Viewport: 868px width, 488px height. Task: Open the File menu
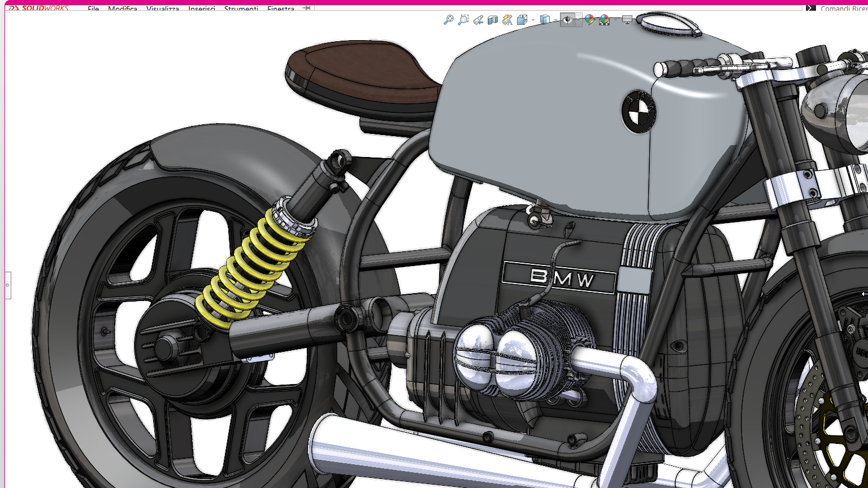point(93,8)
